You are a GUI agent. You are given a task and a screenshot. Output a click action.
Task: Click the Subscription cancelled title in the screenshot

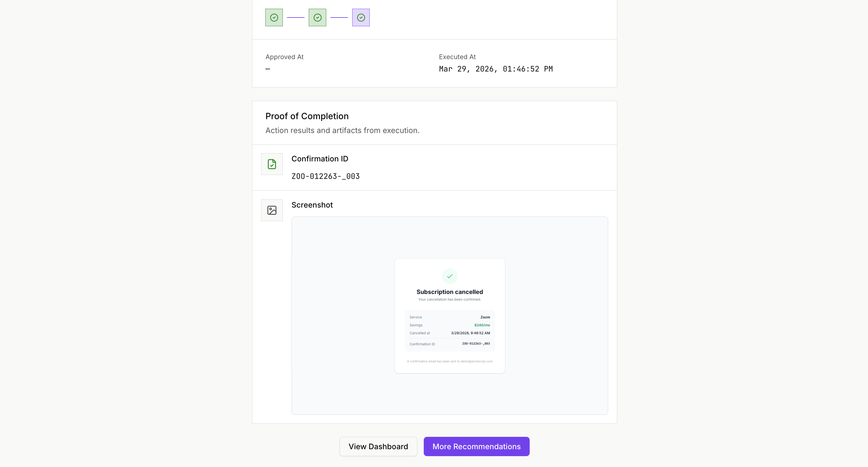[x=449, y=292]
